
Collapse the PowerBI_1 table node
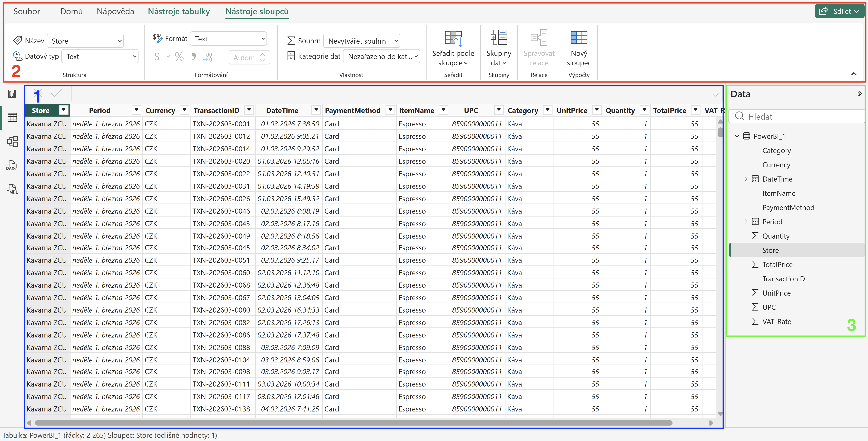coord(737,136)
